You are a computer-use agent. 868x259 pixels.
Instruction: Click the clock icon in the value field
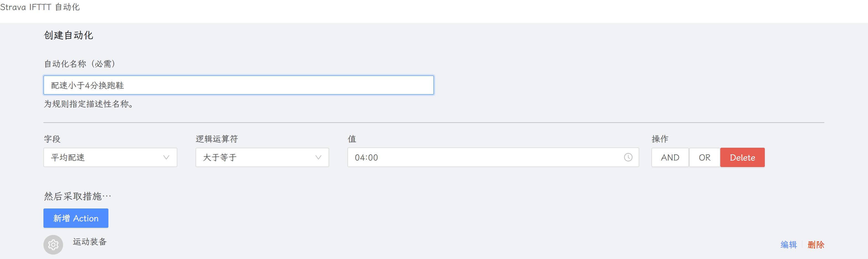pyautogui.click(x=628, y=157)
